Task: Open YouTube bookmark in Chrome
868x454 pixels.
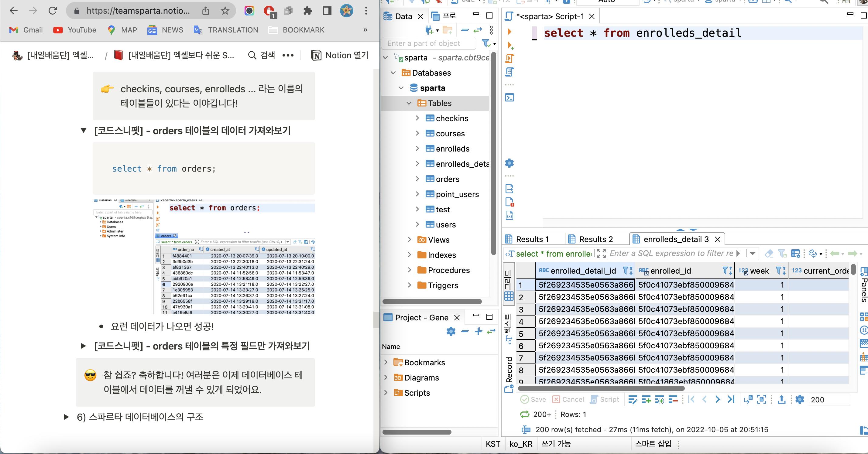Action: coord(75,30)
